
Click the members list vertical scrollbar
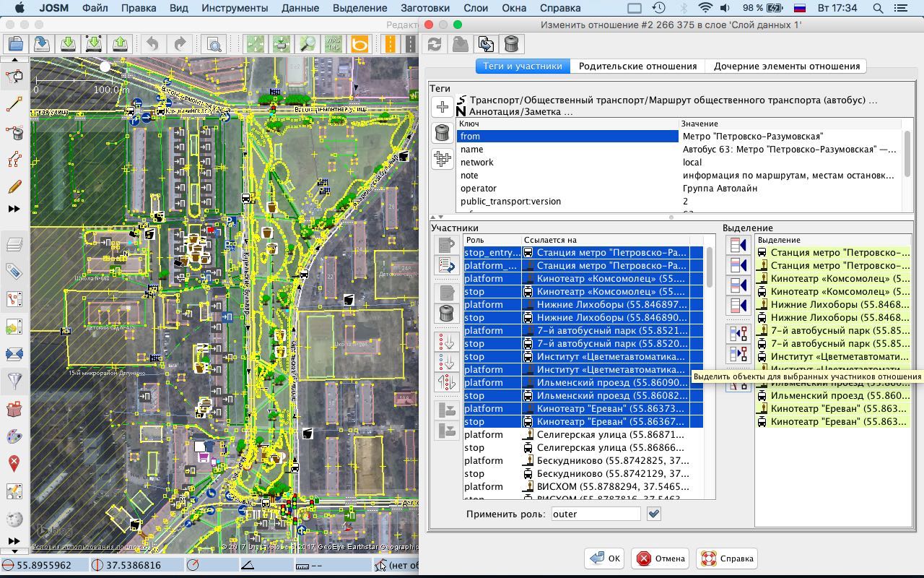pos(710,267)
